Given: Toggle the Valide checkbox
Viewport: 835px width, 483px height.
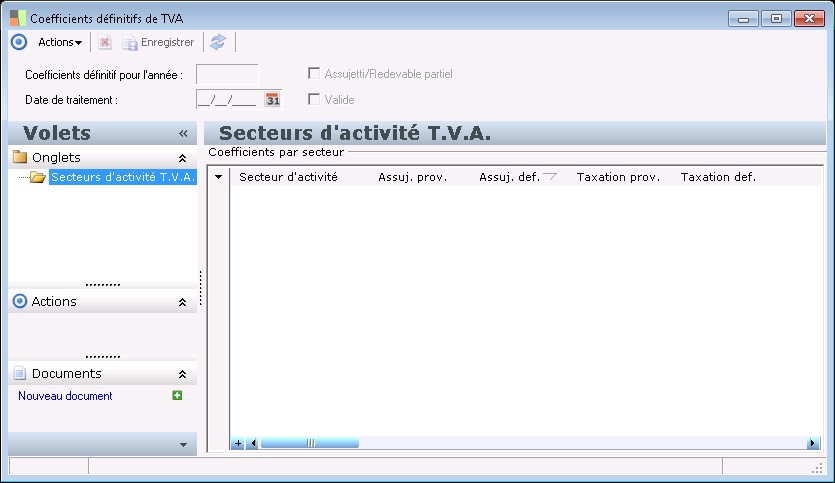Looking at the screenshot, I should 314,99.
